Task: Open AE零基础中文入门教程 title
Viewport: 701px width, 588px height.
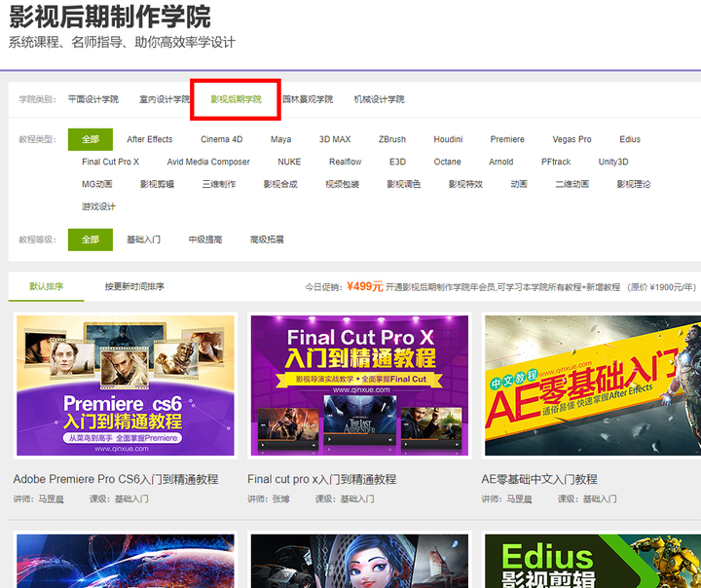Action: click(539, 479)
